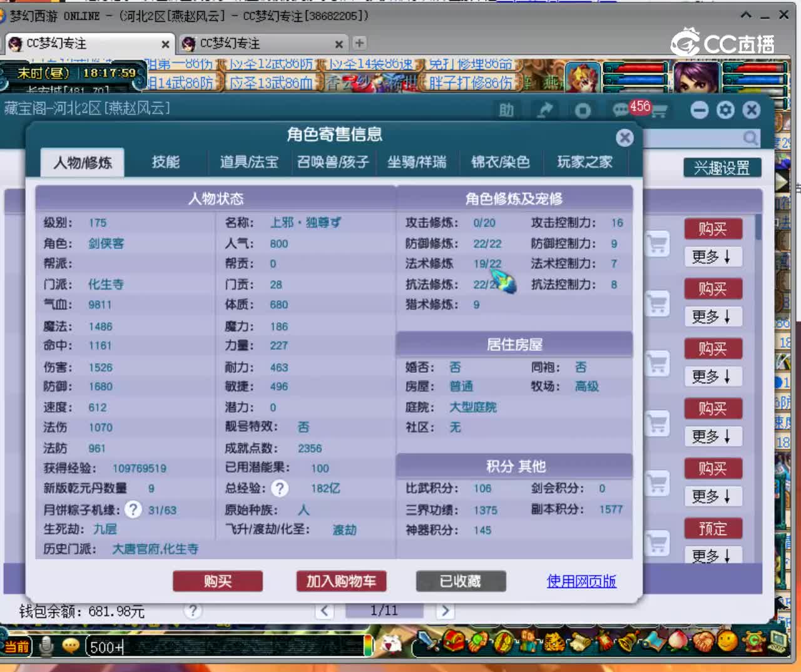Viewport: 801px width, 672px height.
Task: Open the scroll icon in bottom toolbar
Action: point(579,642)
